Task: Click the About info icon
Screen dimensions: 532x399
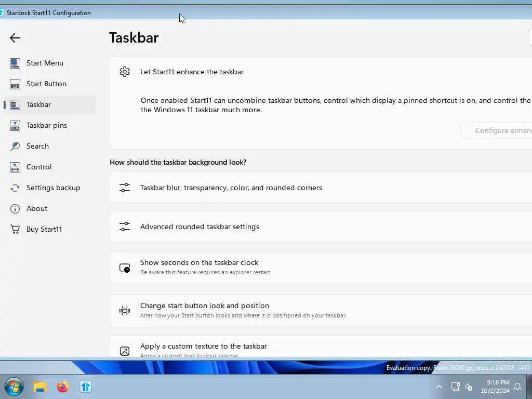Action: 15,209
